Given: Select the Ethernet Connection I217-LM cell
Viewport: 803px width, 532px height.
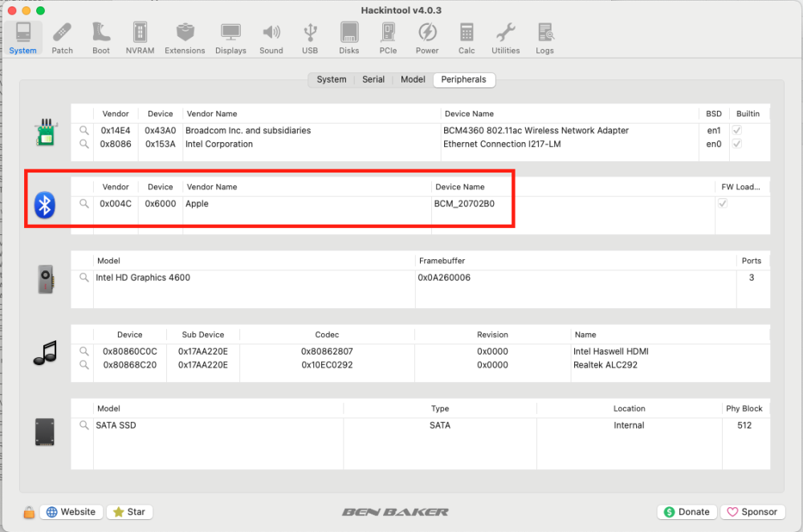Looking at the screenshot, I should coord(502,144).
